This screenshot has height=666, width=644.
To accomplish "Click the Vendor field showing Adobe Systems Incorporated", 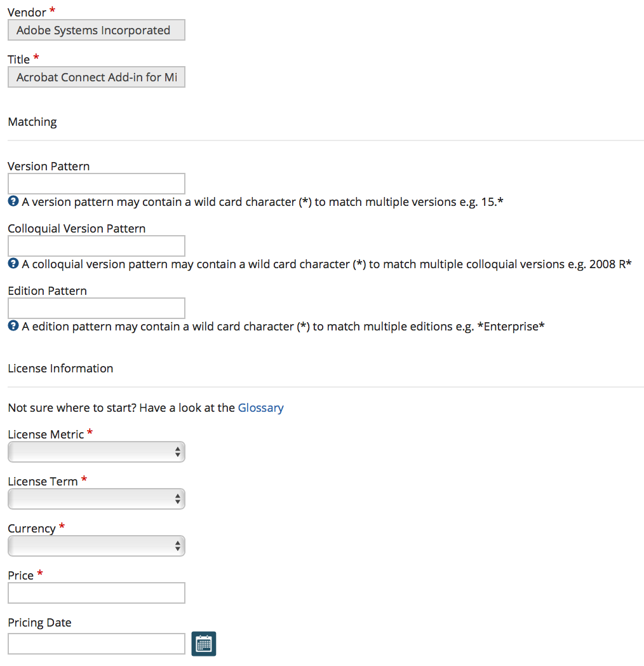I will click(x=96, y=30).
